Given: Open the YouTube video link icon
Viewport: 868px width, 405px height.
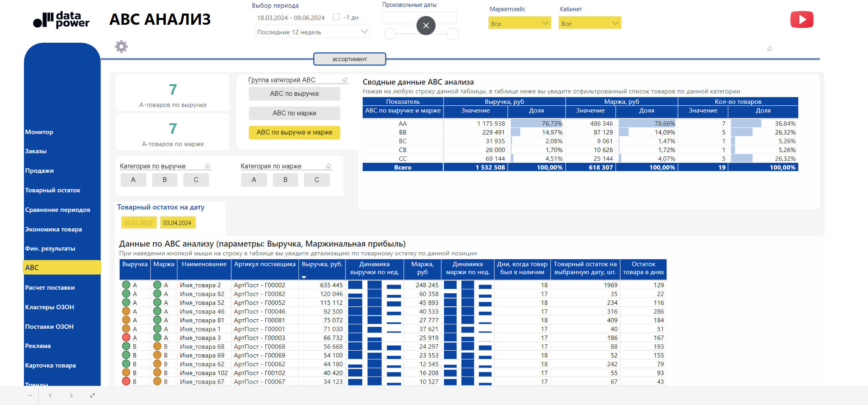Looking at the screenshot, I should click(x=801, y=20).
